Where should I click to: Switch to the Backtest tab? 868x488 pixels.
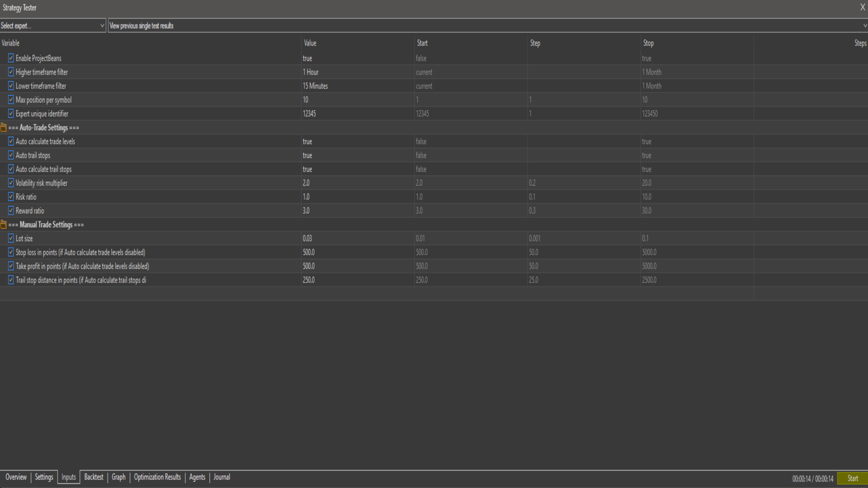(94, 477)
